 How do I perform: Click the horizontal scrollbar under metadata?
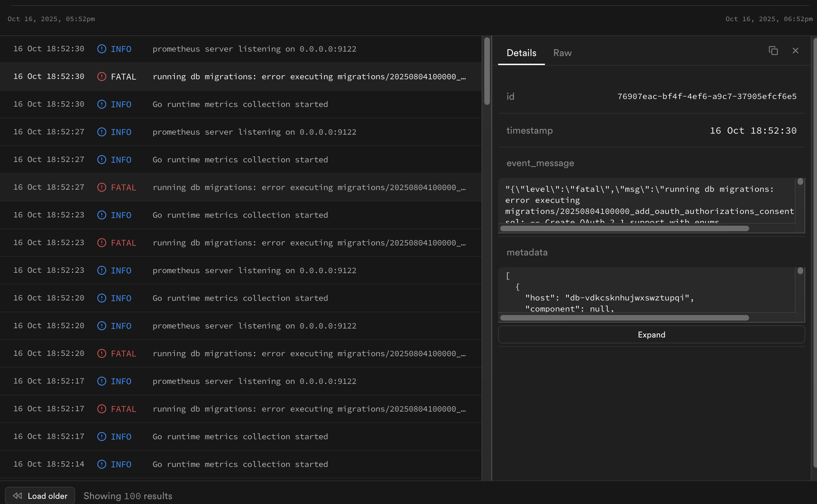click(624, 318)
